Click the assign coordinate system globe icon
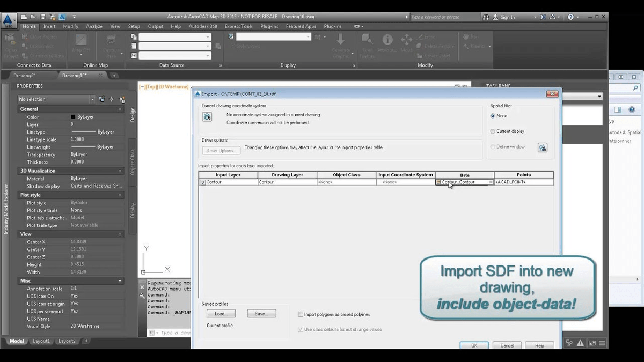The width and height of the screenshot is (644, 362). 207,117
